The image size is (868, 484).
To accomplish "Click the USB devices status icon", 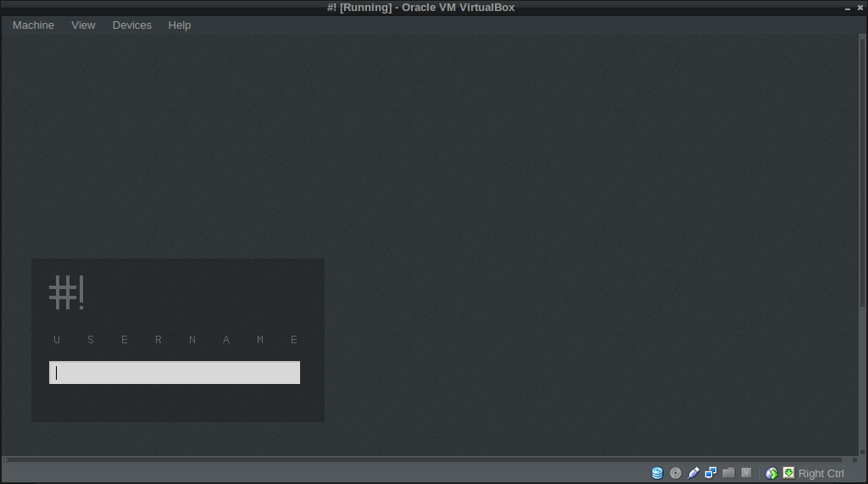I will (693, 473).
